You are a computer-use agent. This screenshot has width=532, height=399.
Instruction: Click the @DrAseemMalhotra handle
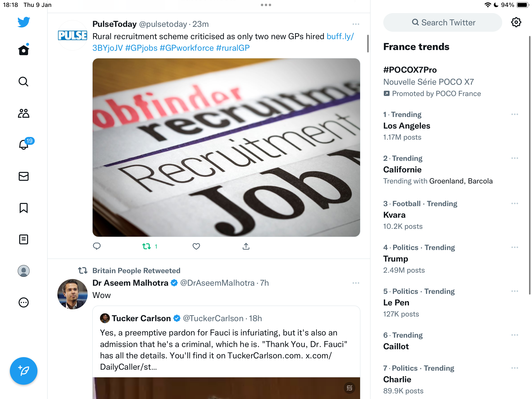click(217, 283)
